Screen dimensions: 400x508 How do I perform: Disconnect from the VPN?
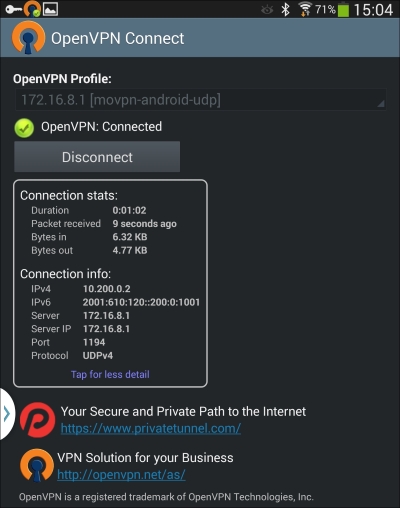pyautogui.click(x=97, y=157)
